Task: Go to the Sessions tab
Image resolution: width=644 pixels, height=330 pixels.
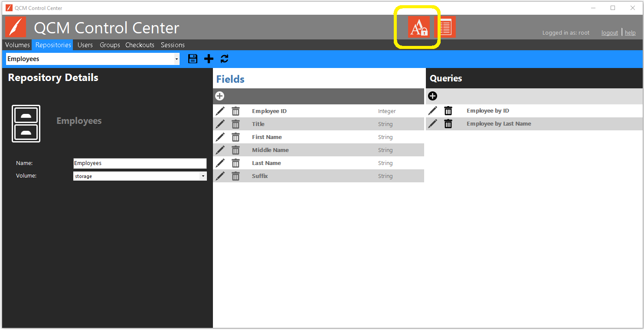Action: coord(173,45)
